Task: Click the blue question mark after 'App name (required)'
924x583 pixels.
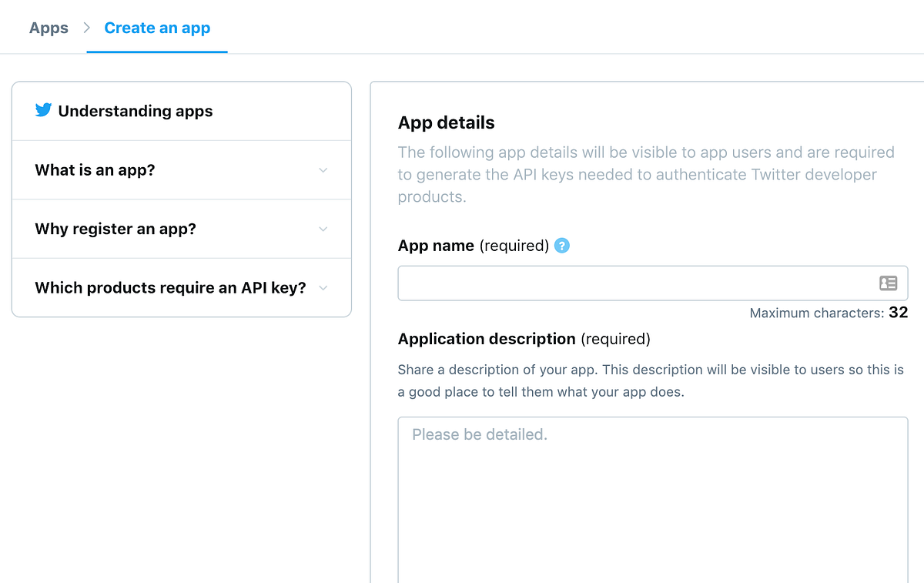Action: [x=561, y=245]
